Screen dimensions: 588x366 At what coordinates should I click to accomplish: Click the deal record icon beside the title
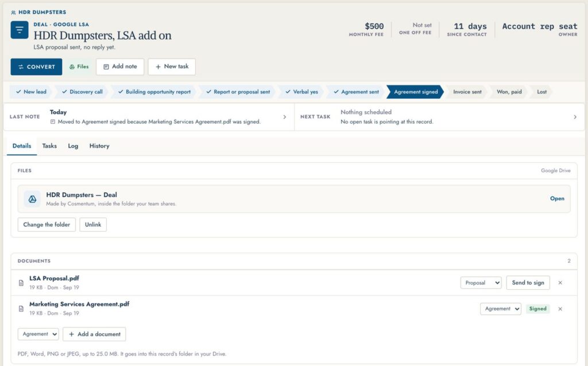(20, 30)
